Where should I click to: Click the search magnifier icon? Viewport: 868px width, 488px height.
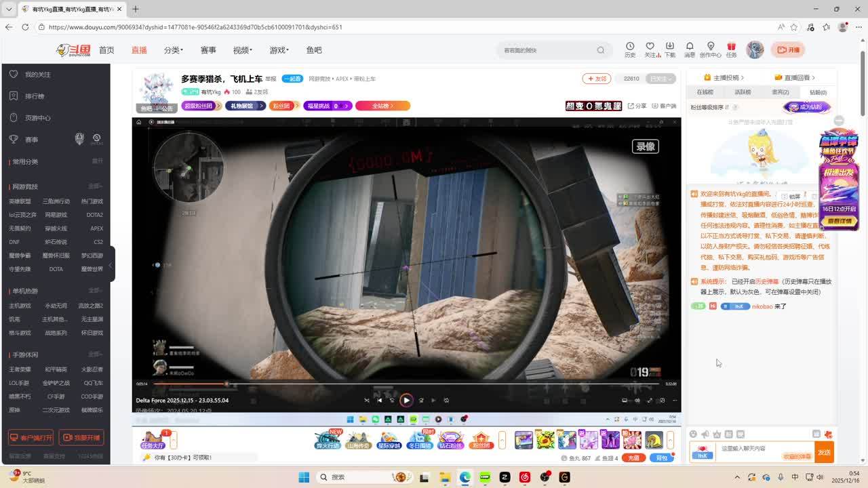coord(600,50)
